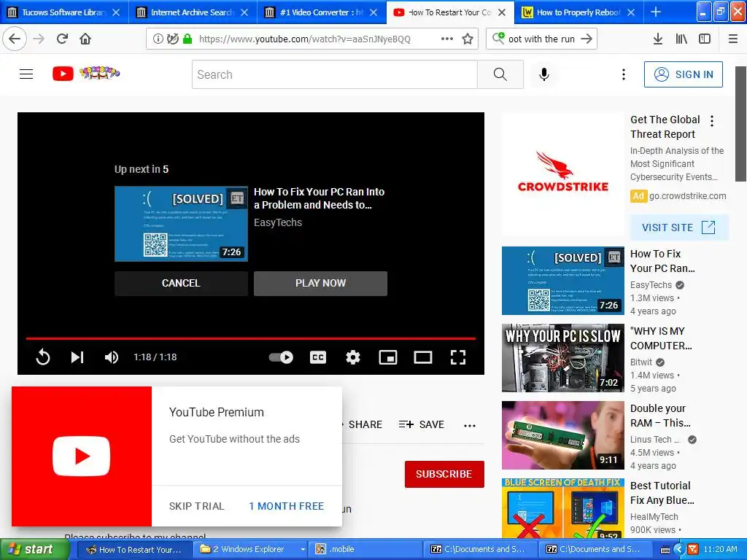The image size is (747, 560).
Task: Click in the YouTube Search field
Action: point(334,74)
